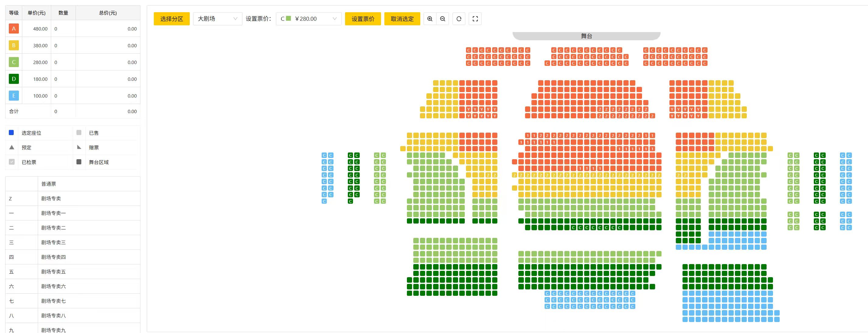Click the checked-in (已检票) checkbox icon
Viewport: 868px width, 333px height.
(x=12, y=162)
